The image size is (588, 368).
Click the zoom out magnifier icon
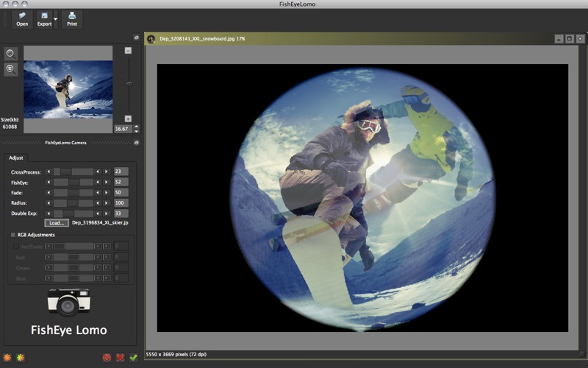click(10, 69)
